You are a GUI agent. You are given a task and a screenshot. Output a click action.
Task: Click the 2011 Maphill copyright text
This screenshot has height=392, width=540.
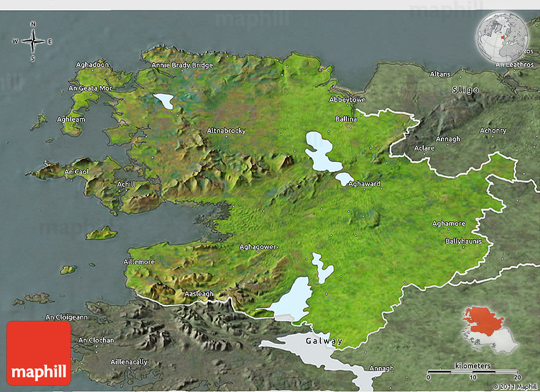515,386
